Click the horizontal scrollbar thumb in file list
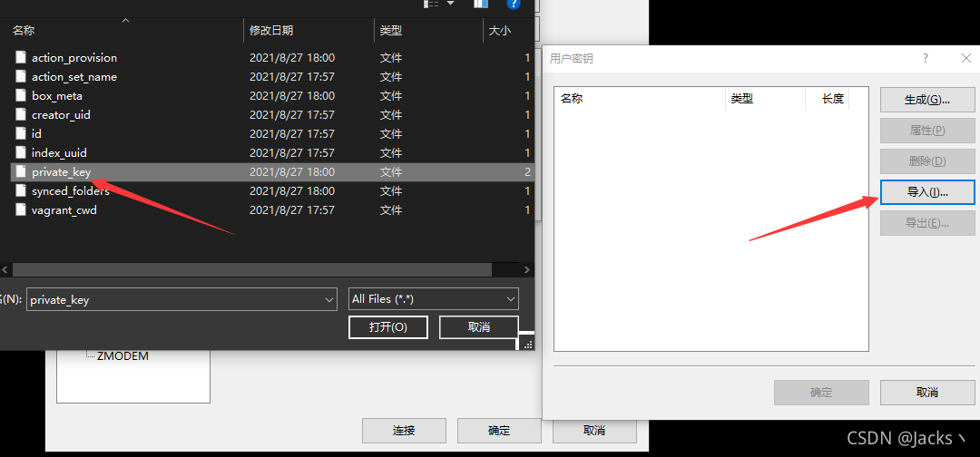 [252, 269]
